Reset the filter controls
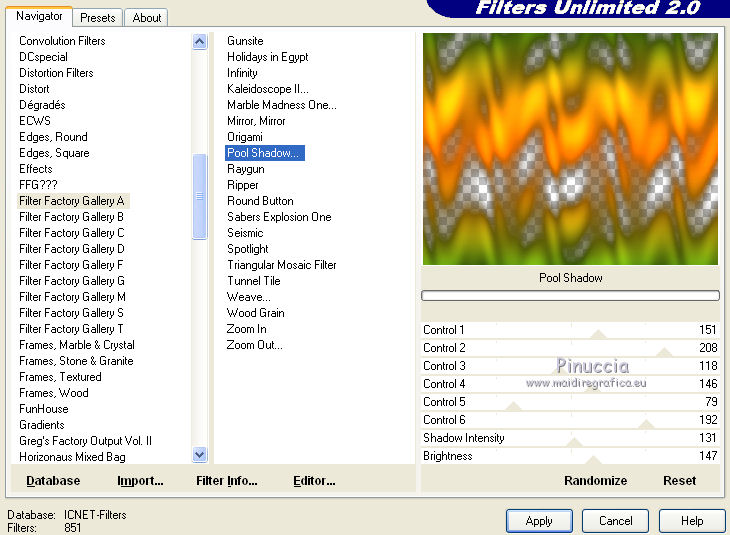This screenshot has width=730, height=535. pos(679,481)
